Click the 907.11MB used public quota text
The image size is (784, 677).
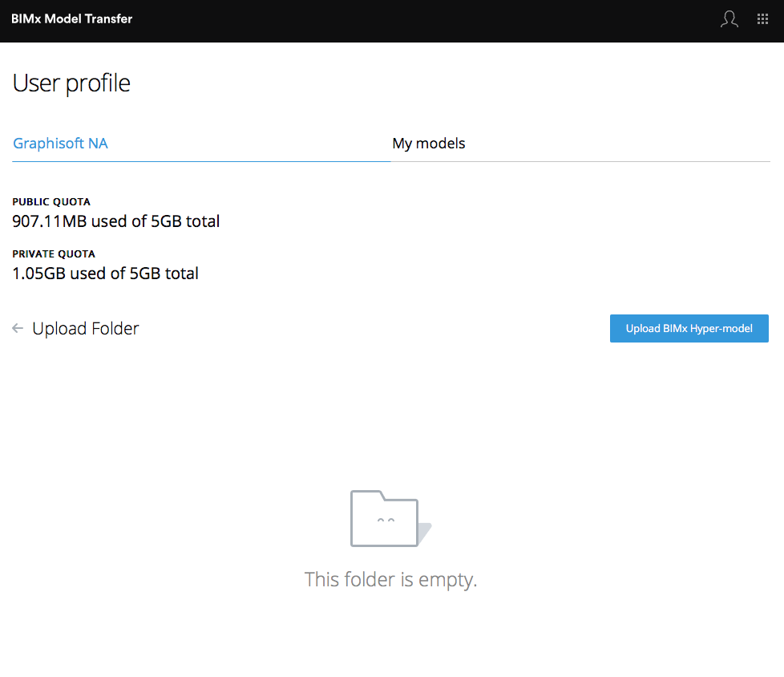(116, 221)
